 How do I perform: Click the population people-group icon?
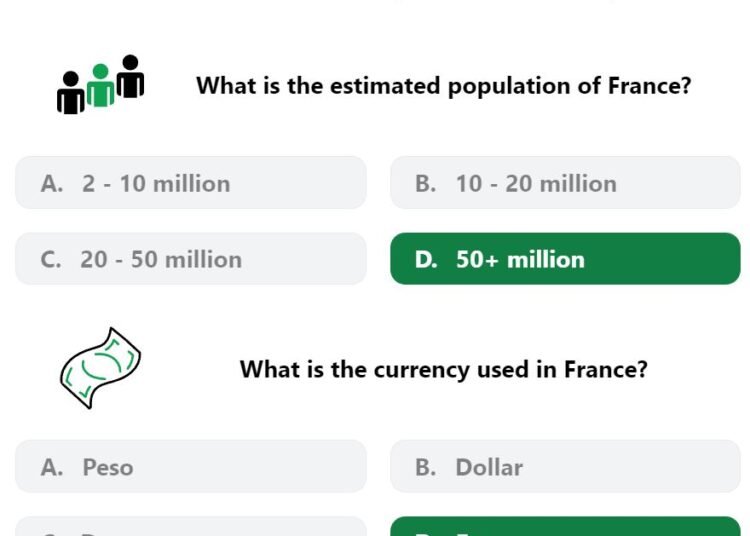click(100, 84)
